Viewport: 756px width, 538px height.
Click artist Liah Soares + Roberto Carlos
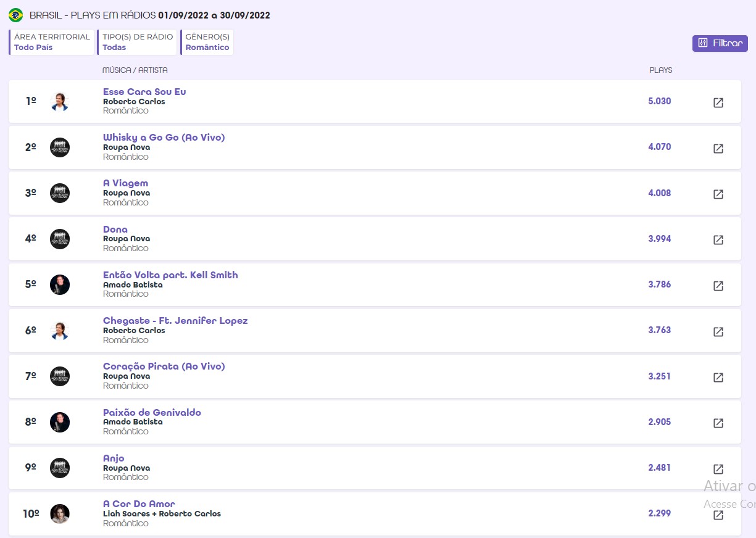[x=162, y=514]
